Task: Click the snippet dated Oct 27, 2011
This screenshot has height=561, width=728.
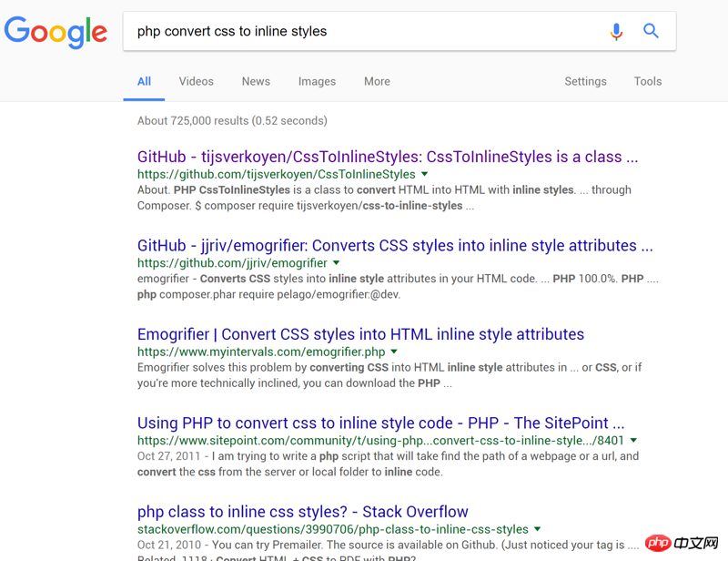Action: tap(389, 464)
